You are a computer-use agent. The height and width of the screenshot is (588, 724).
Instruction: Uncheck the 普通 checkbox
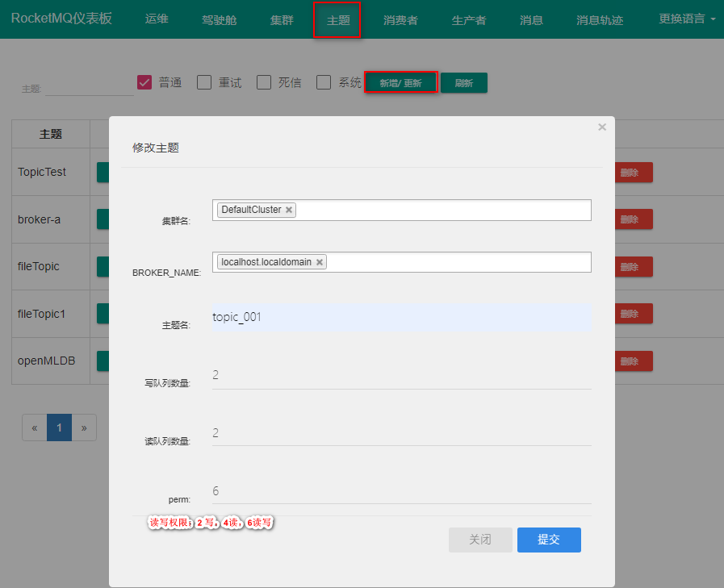[x=144, y=82]
